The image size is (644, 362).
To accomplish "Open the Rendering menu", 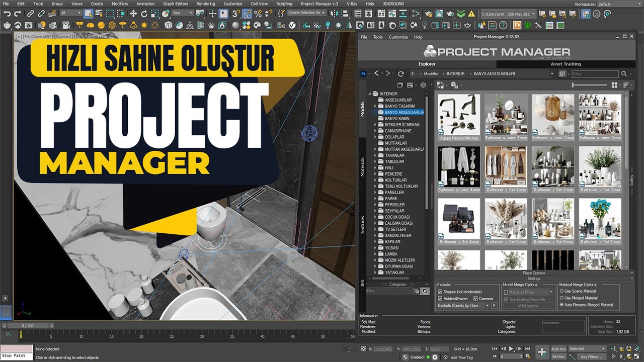I will [x=206, y=4].
